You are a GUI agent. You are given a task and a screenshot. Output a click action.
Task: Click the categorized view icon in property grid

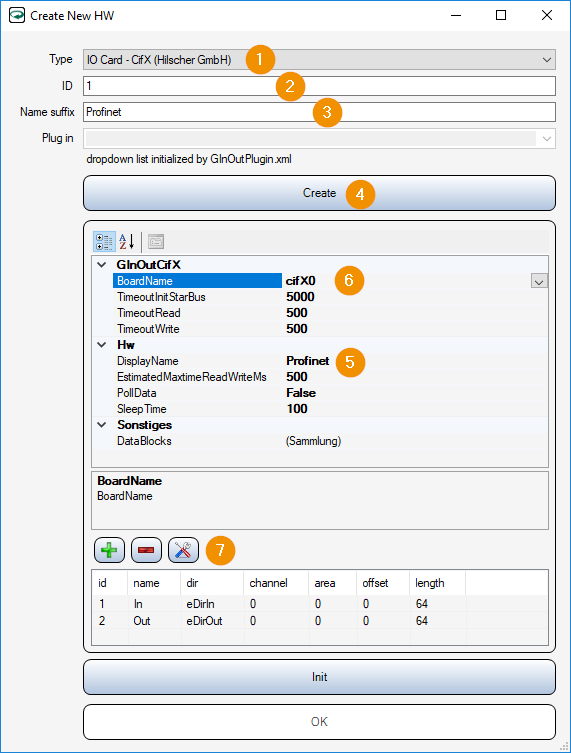coord(104,242)
